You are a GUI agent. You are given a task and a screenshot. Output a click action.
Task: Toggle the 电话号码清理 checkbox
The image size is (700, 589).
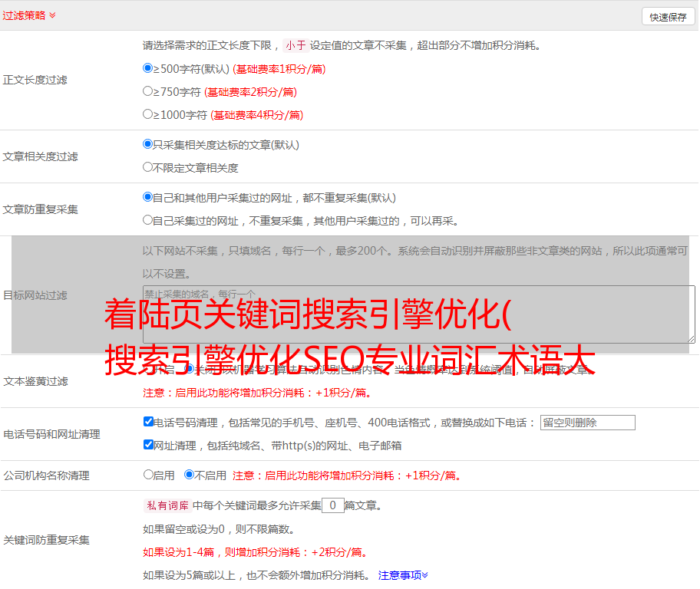pos(149,422)
